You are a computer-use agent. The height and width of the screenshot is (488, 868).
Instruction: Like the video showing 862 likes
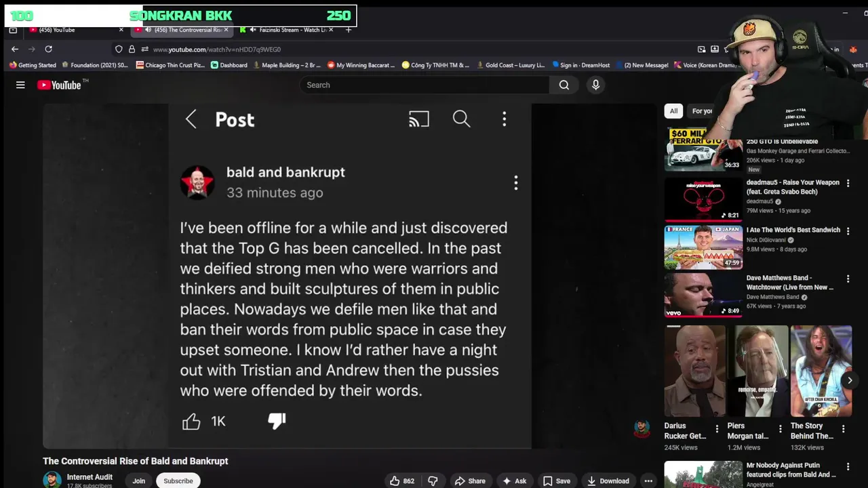pos(401,481)
